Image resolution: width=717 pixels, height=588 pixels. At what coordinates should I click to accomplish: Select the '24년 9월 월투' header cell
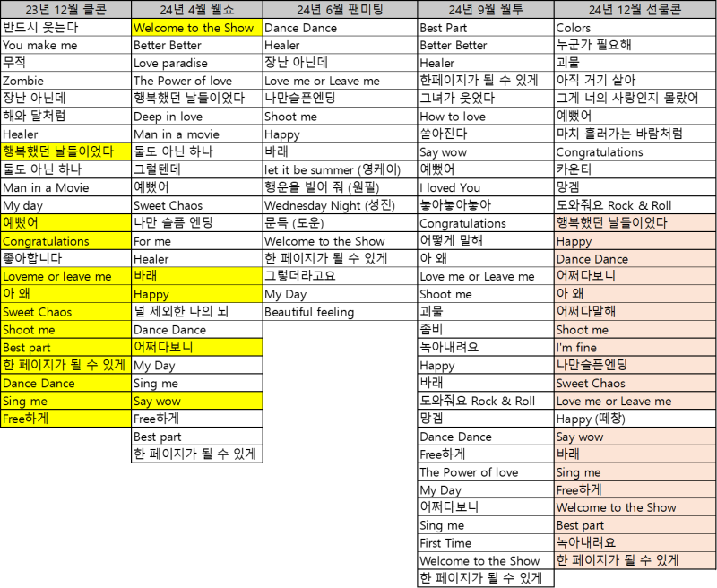point(486,9)
